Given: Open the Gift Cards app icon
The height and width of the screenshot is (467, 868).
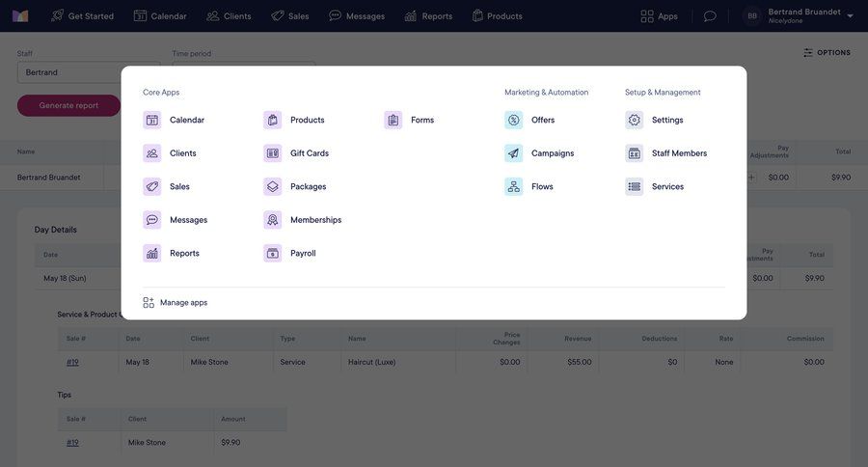Looking at the screenshot, I should tap(272, 152).
